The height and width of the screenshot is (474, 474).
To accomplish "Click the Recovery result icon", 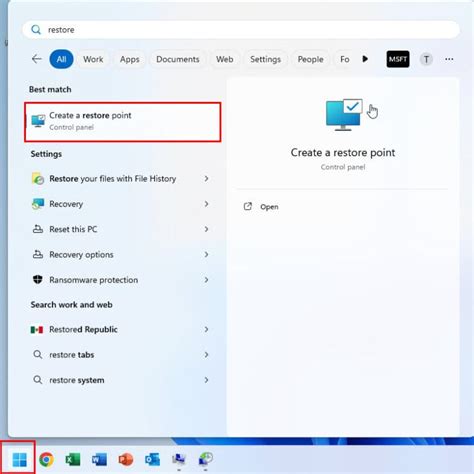I will [38, 204].
